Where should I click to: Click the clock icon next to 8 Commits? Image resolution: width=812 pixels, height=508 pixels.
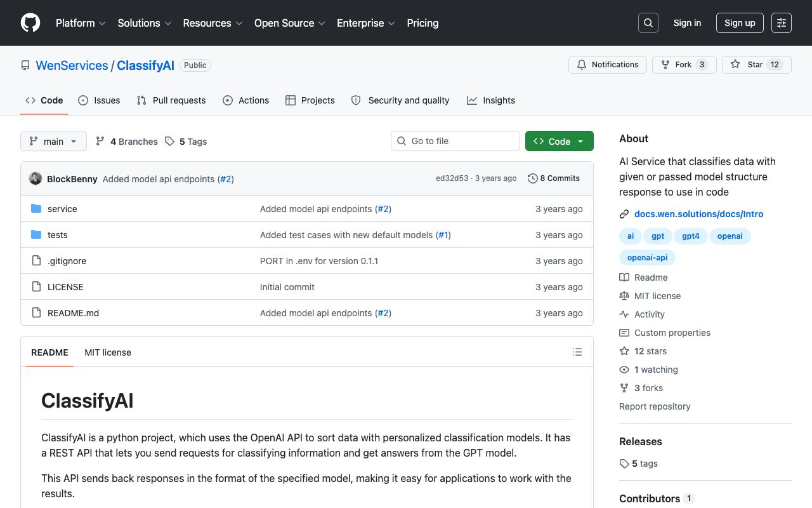533,178
